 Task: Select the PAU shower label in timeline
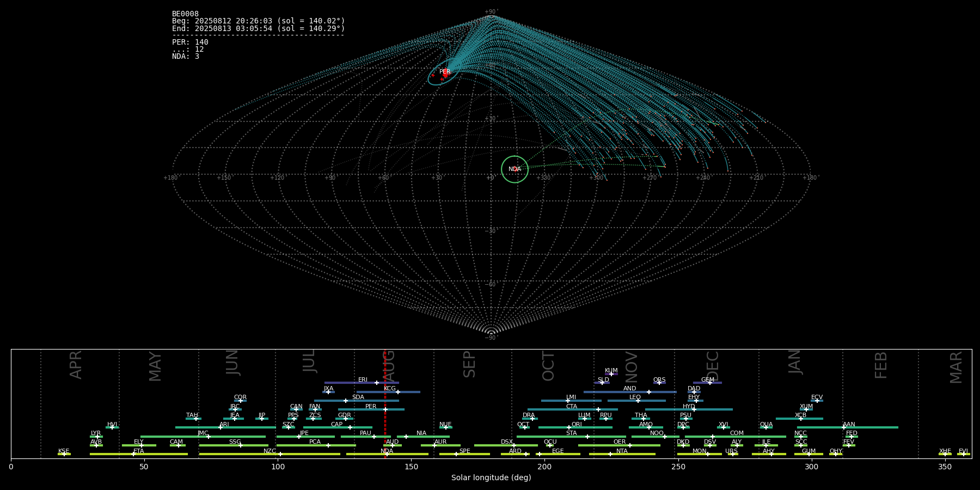[365, 433]
